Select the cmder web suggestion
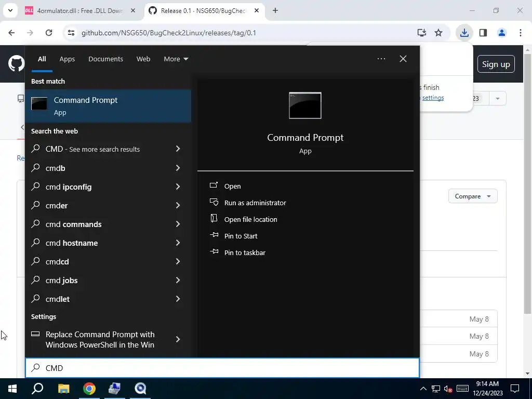This screenshot has width=532, height=399. click(108, 205)
